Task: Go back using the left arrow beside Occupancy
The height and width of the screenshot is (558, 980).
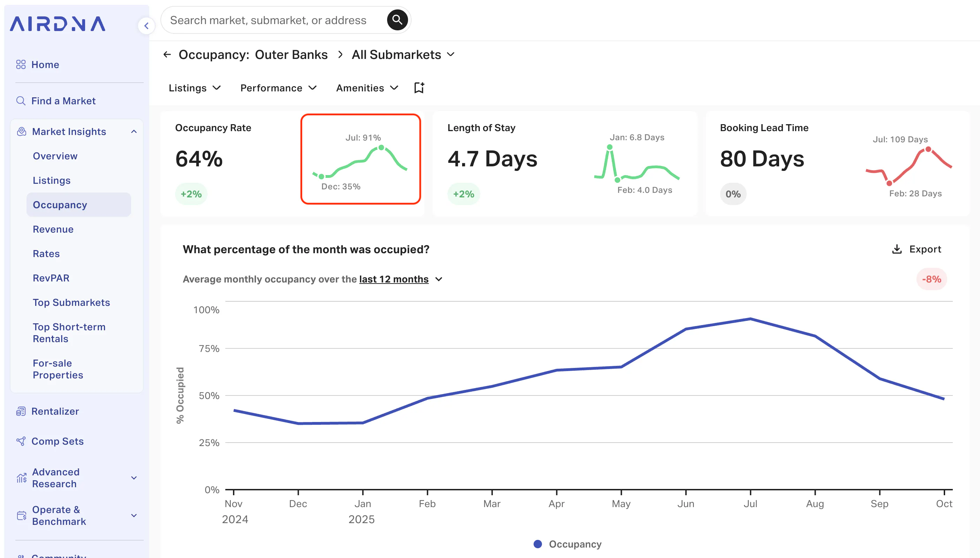Action: point(167,54)
